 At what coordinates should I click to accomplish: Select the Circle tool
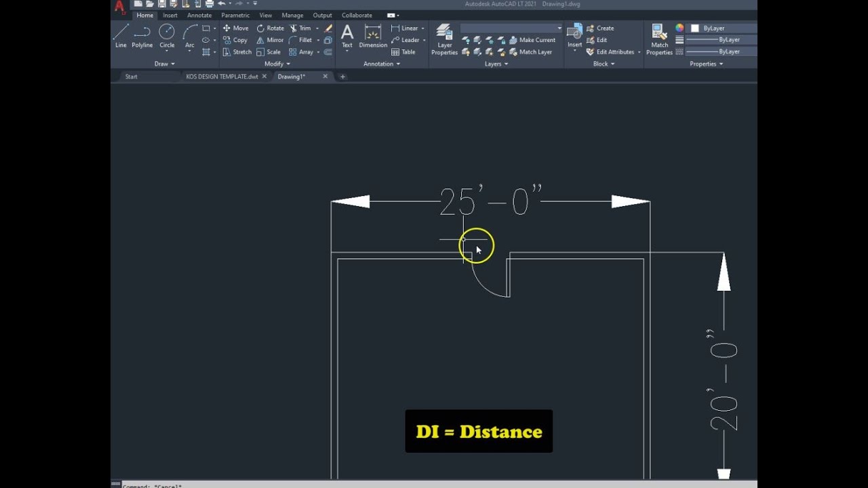click(x=167, y=37)
